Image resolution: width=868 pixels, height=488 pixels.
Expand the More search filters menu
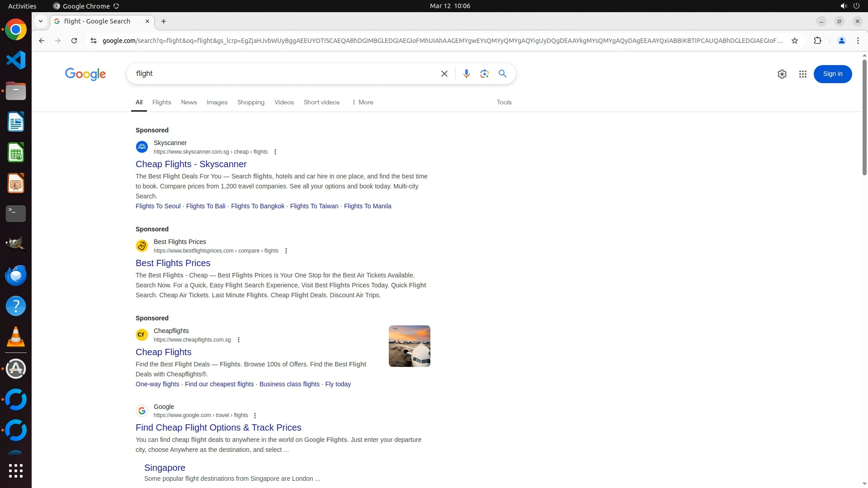click(362, 102)
